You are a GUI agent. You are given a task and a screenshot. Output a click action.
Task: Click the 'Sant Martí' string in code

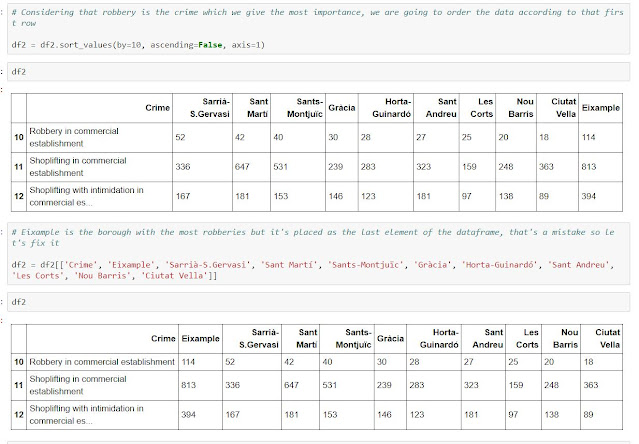[289, 265]
